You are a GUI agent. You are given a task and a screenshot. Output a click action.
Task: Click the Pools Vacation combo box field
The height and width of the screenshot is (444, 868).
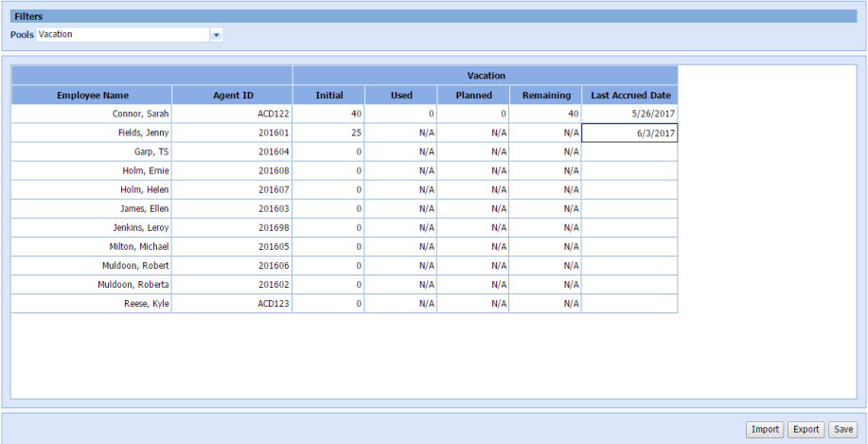[x=123, y=35]
